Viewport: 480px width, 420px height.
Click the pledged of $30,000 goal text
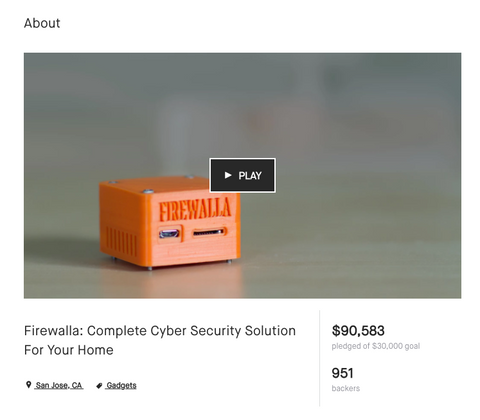pos(376,346)
